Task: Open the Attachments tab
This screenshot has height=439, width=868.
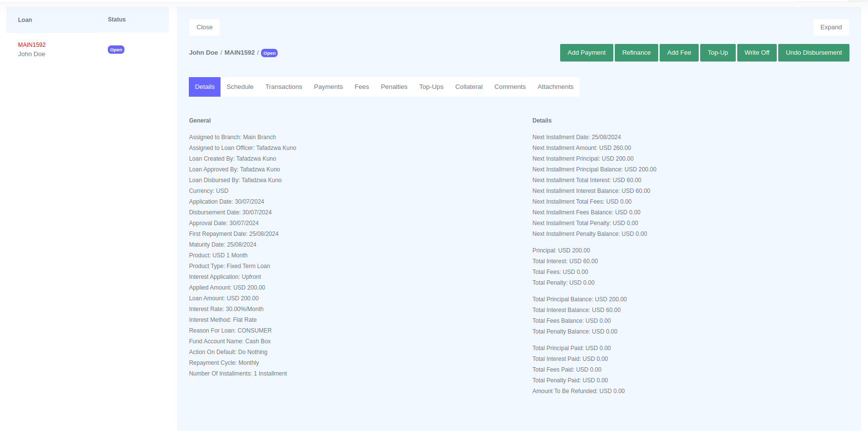Action: click(555, 87)
